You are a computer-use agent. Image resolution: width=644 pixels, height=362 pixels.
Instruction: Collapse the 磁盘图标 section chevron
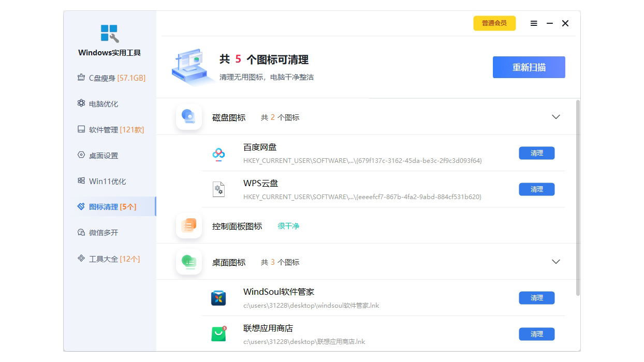pos(555,117)
